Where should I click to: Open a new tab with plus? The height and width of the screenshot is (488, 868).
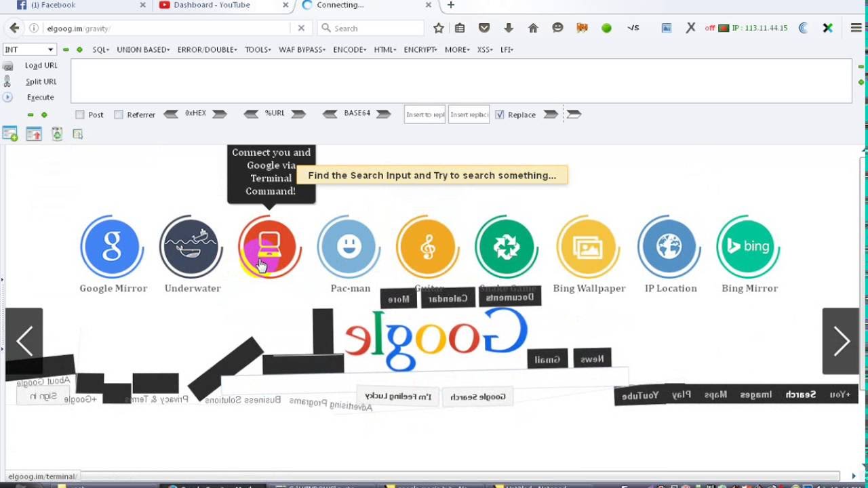(x=451, y=5)
